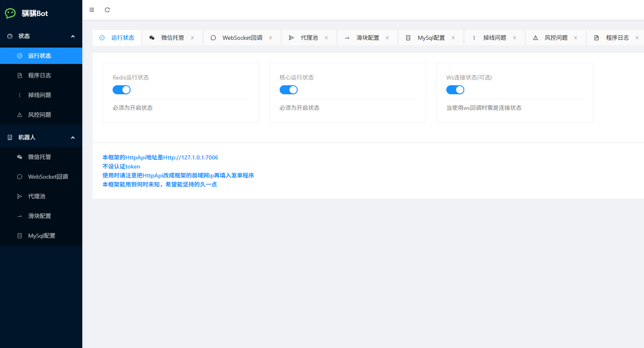Select MySql配置 in the sidebar

[x=41, y=236]
